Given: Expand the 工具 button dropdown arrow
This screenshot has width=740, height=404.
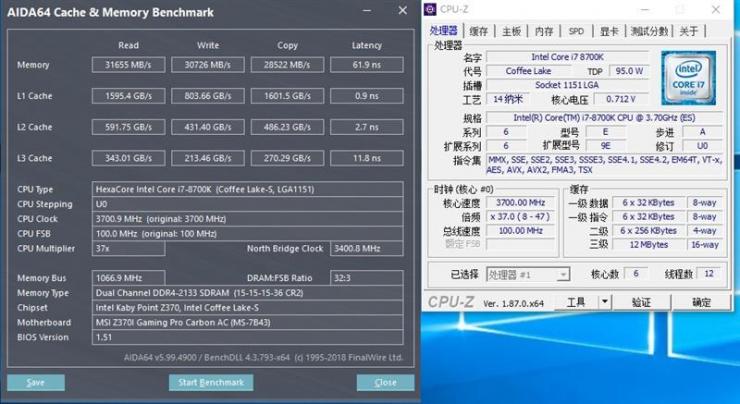Looking at the screenshot, I should coord(605,302).
